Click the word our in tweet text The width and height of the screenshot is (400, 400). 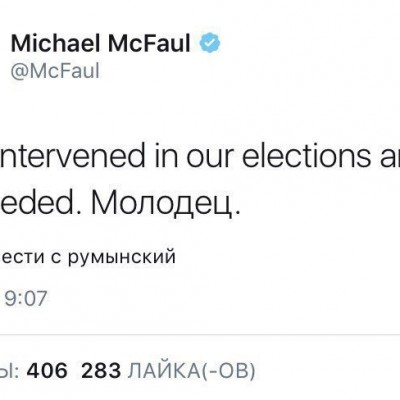coord(208,158)
